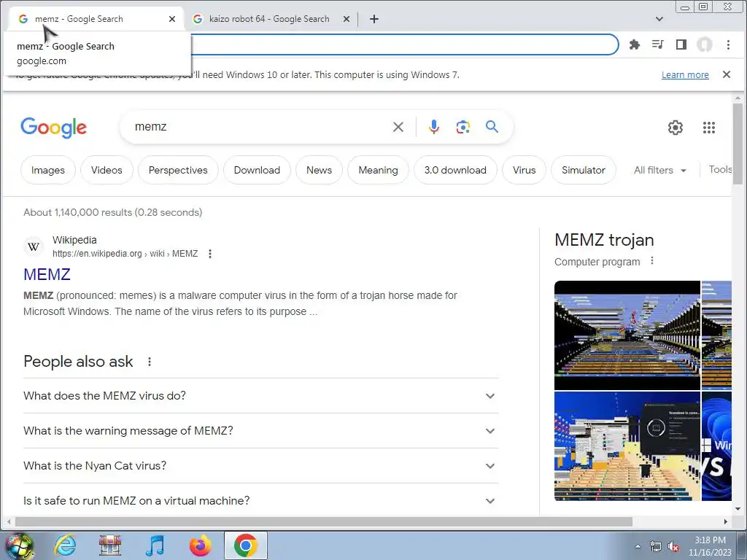This screenshot has height=560, width=747.
Task: Switch to the memz Google Search tab
Action: coord(96,19)
